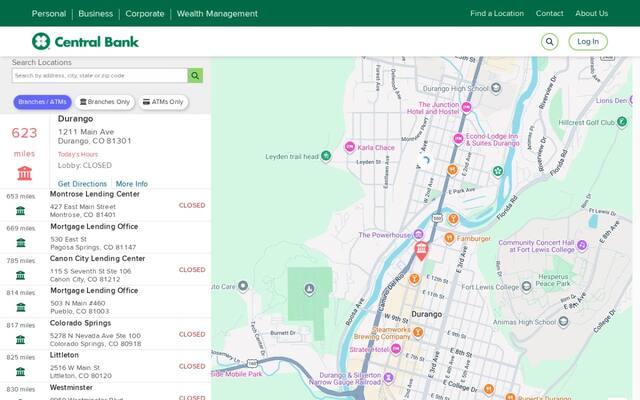Select the Littleton branch listing
The height and width of the screenshot is (400, 640).
105,366
